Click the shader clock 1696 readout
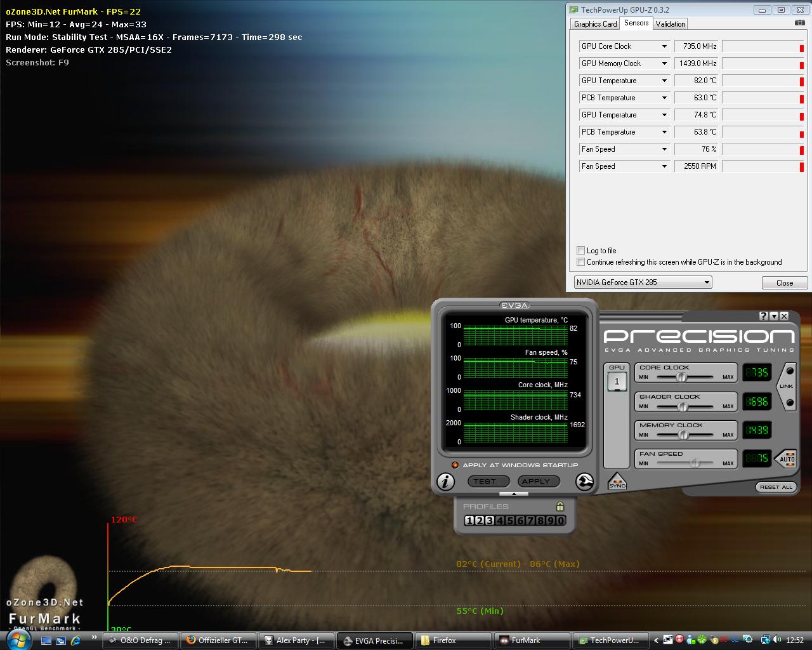 tap(757, 401)
